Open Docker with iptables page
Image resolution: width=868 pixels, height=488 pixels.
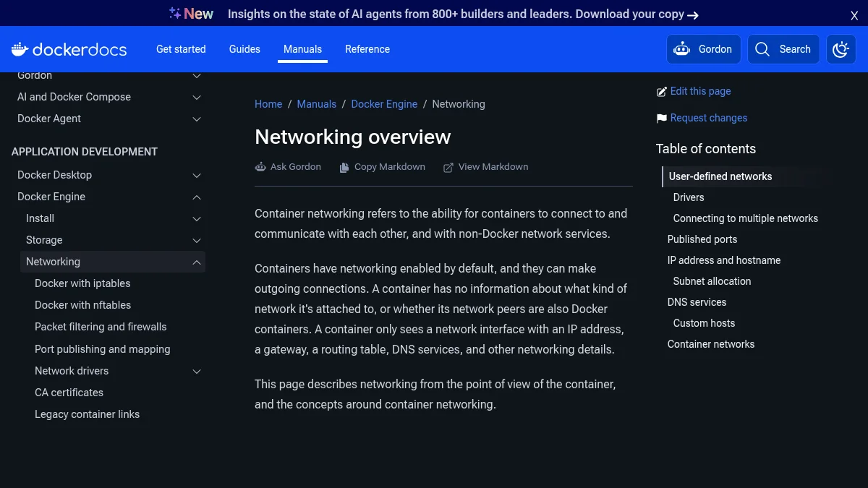[82, 283]
